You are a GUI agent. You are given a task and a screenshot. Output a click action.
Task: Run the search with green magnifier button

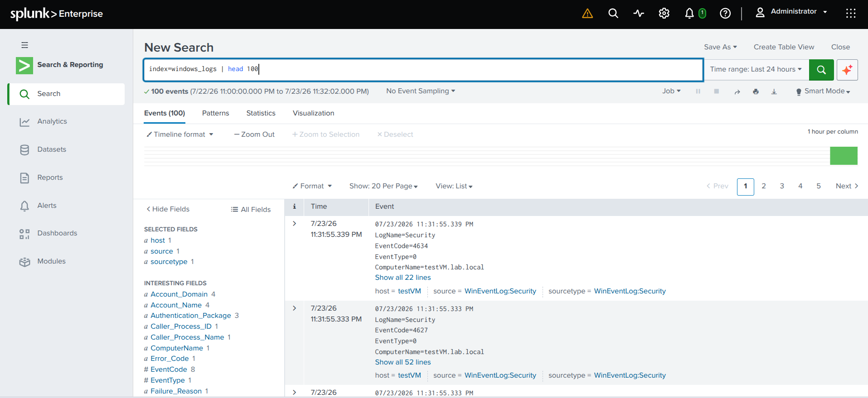click(x=821, y=70)
